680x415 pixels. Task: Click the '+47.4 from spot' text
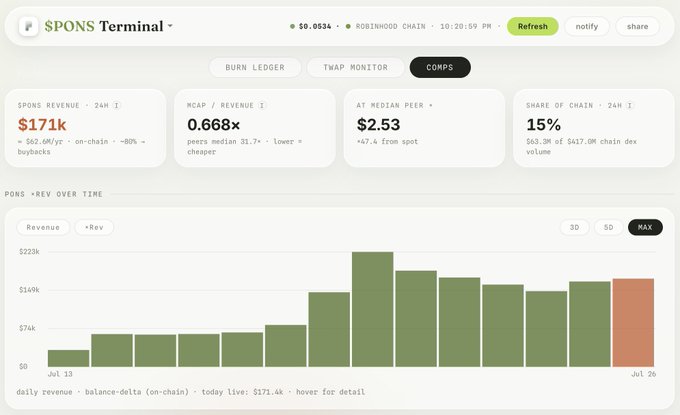[x=387, y=141]
